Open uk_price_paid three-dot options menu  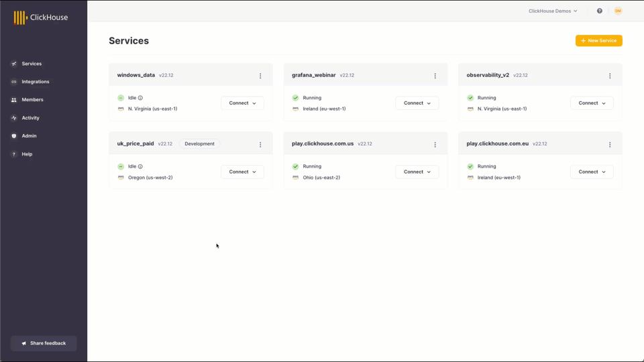(x=260, y=144)
